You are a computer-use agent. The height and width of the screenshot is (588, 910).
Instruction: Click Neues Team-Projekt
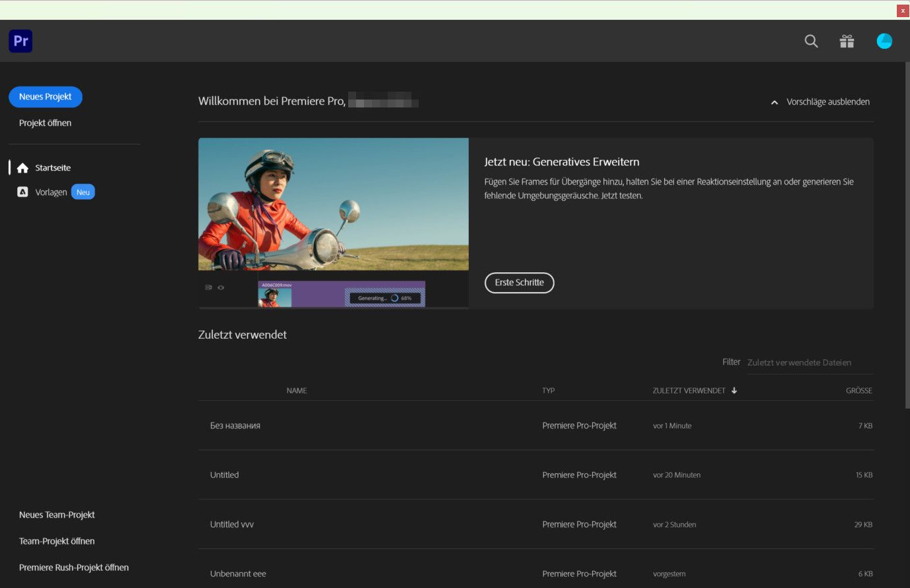coord(57,514)
